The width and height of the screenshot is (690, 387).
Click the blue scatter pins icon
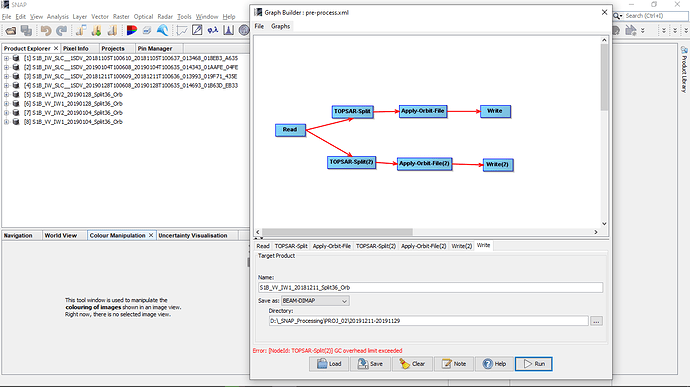pos(213,30)
